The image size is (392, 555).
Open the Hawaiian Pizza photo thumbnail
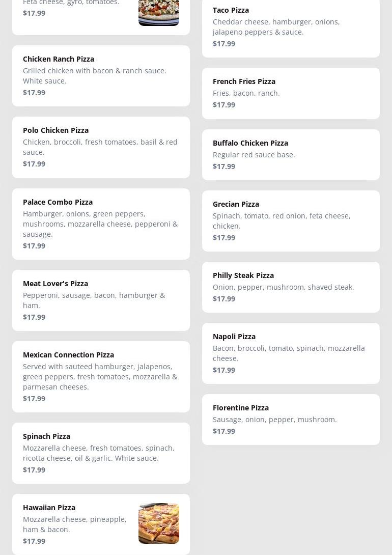click(158, 523)
